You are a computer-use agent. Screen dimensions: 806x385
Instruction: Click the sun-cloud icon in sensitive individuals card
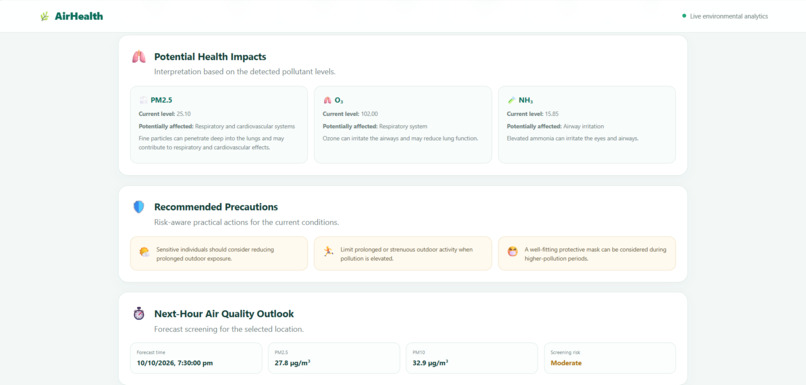[x=144, y=252]
